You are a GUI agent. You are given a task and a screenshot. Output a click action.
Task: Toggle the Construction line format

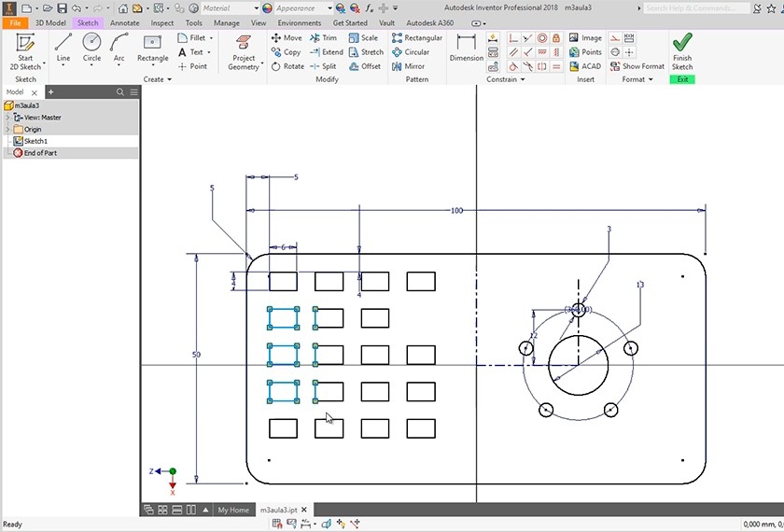click(x=615, y=38)
